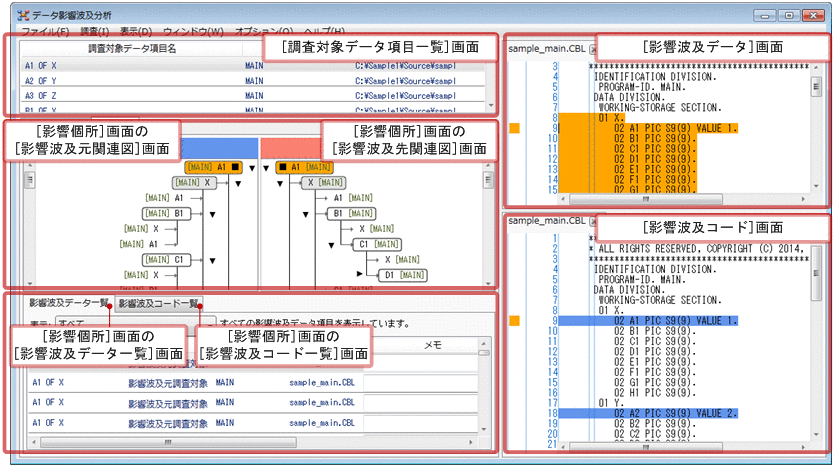
Task: Click the '02 H1 PIC S9(9).' code line
Action: pos(655,393)
